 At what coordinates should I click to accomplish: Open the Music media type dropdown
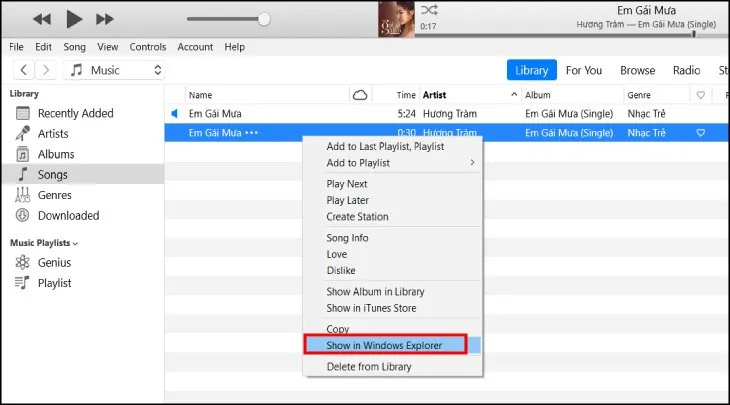click(115, 70)
